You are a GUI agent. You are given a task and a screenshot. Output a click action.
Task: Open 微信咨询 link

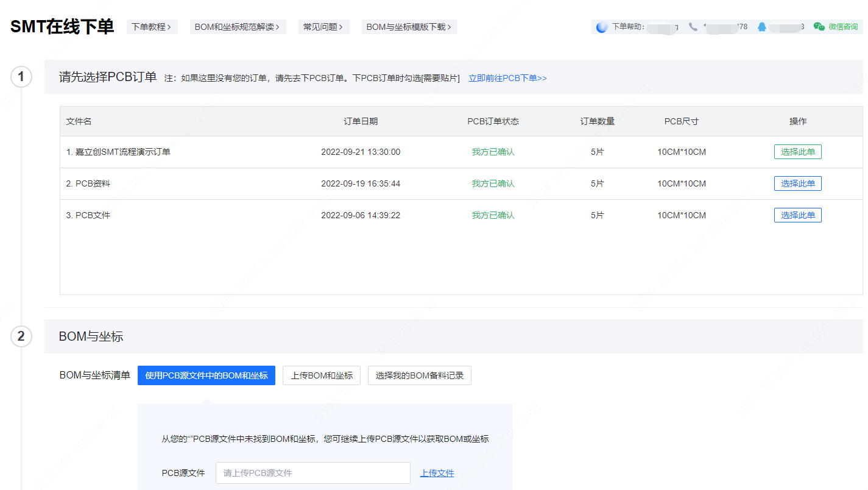coord(842,27)
